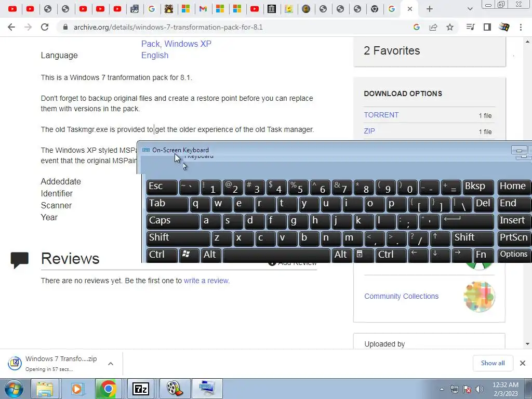Screen dimensions: 532x399
Task: Show Chrome's side panel
Action: point(487,27)
